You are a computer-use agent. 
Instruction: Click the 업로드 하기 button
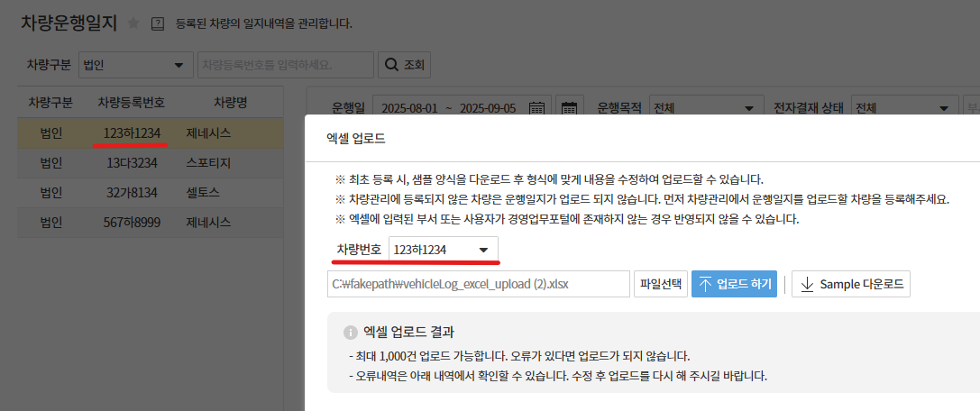(734, 285)
